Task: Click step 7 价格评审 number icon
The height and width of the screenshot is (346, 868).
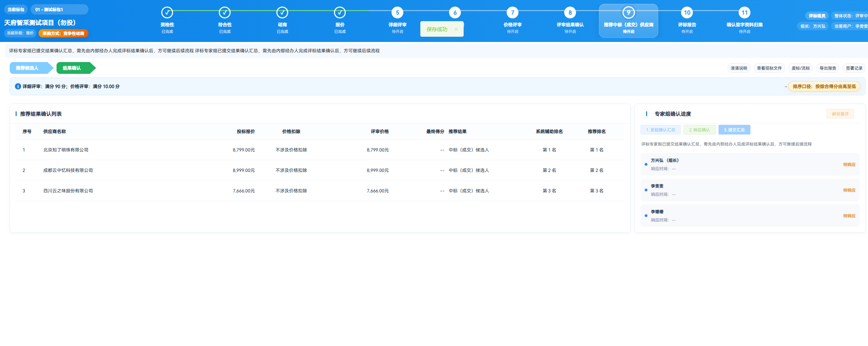Action: 513,13
